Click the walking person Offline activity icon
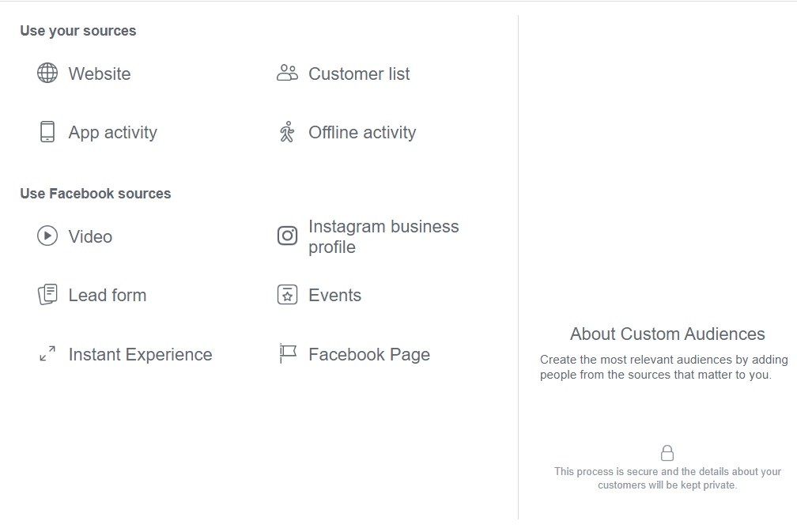Screen dimensions: 797x532 click(x=287, y=131)
